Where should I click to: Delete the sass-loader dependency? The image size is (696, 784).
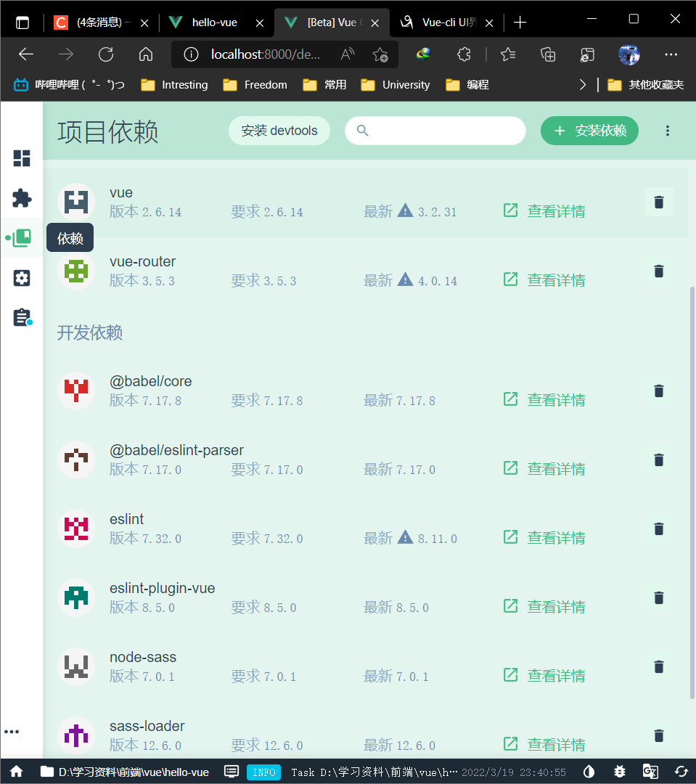coord(658,736)
